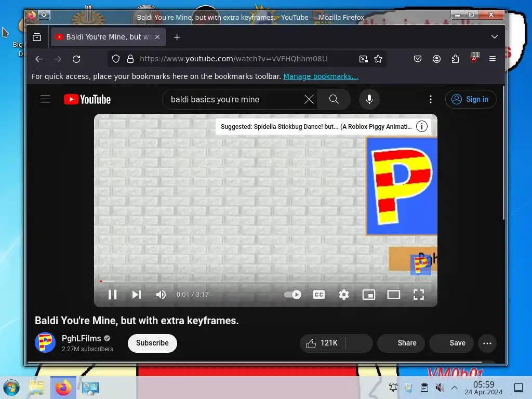Image resolution: width=532 pixels, height=399 pixels.
Task: Share the video
Action: (401, 343)
